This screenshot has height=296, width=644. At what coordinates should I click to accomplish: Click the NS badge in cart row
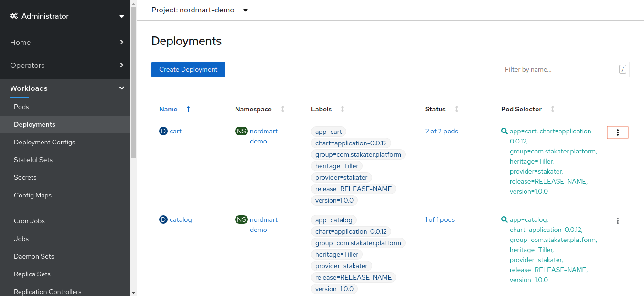tap(241, 131)
